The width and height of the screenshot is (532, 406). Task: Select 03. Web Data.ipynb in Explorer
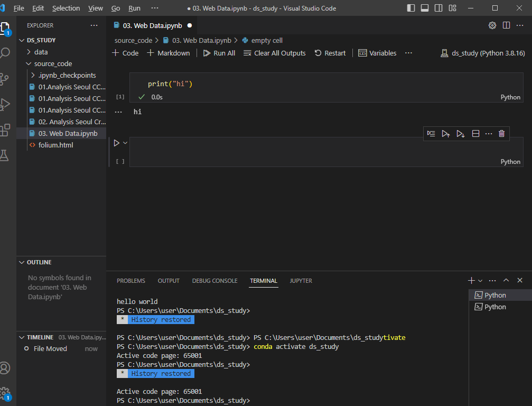click(61, 133)
